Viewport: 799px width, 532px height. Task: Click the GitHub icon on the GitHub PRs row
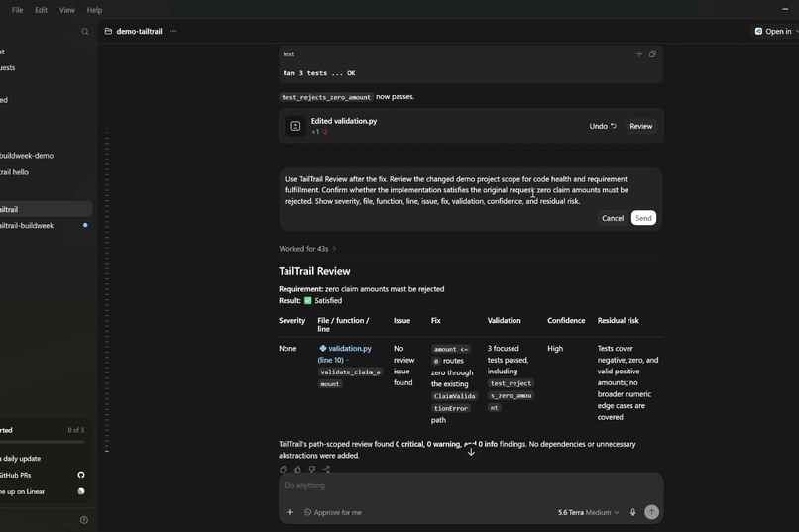(x=81, y=475)
